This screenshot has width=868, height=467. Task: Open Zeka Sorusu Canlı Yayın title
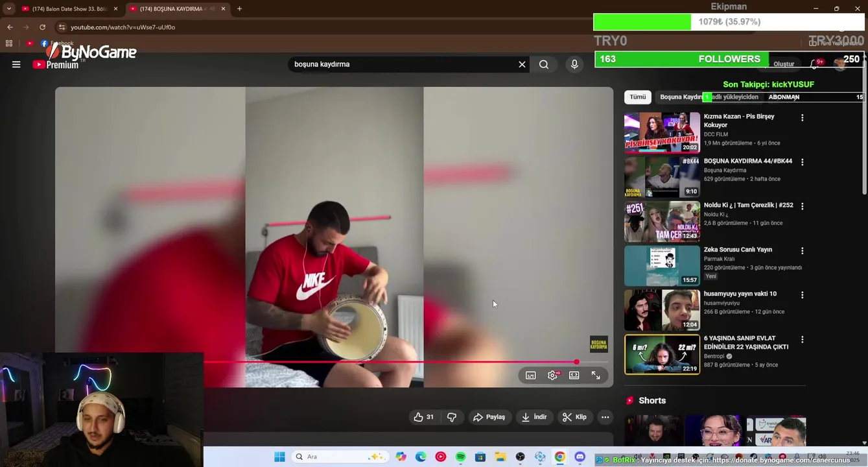[738, 250]
